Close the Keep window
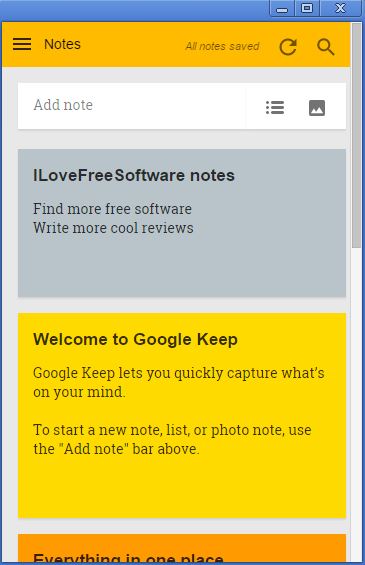The image size is (365, 565). click(340, 8)
